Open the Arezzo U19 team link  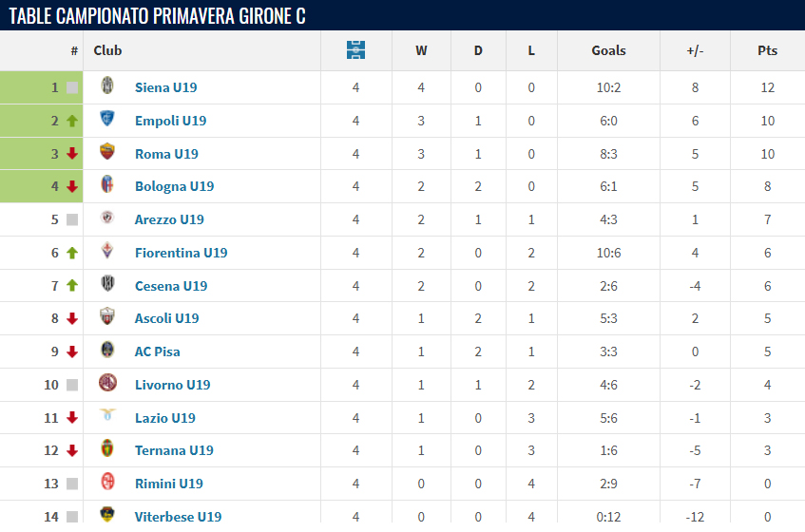click(x=169, y=219)
